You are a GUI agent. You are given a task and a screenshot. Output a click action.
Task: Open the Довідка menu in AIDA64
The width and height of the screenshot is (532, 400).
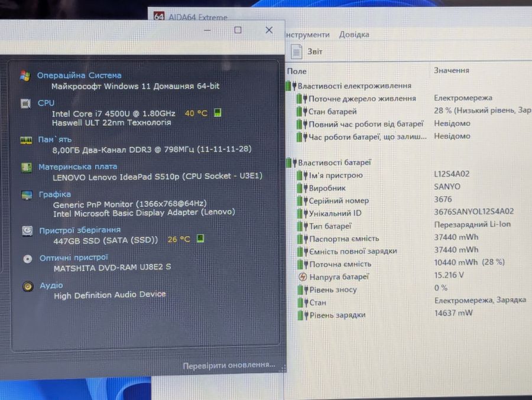(354, 35)
